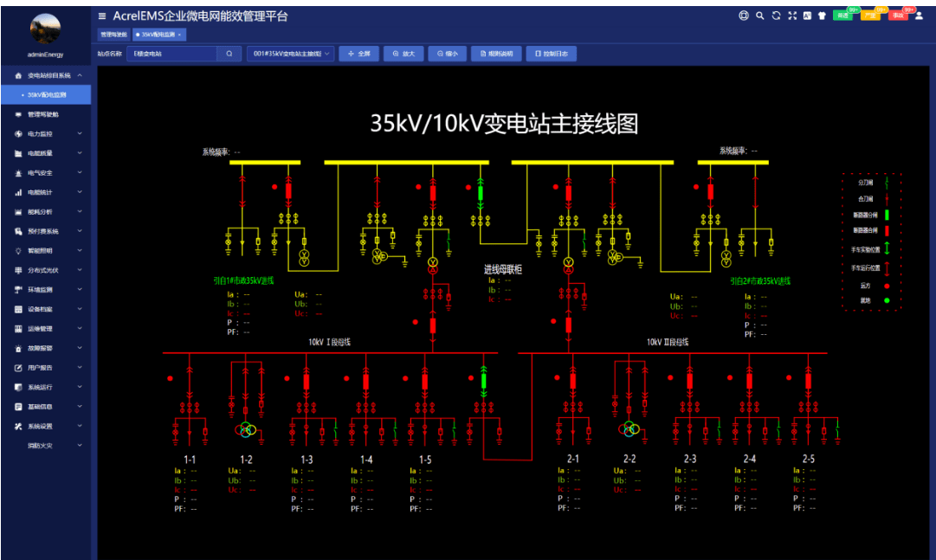Expand the 电力监控 sidebar menu
Viewport: 936px width, 560px height.
(x=46, y=134)
